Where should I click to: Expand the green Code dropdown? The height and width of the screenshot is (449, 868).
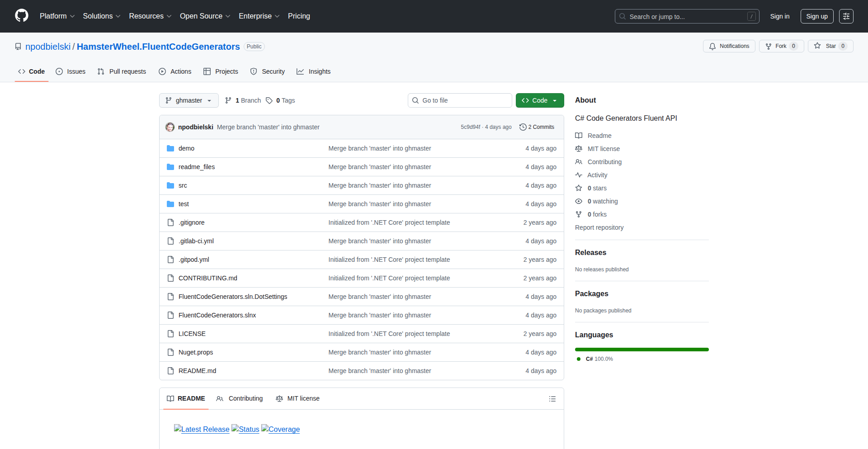[x=539, y=100]
